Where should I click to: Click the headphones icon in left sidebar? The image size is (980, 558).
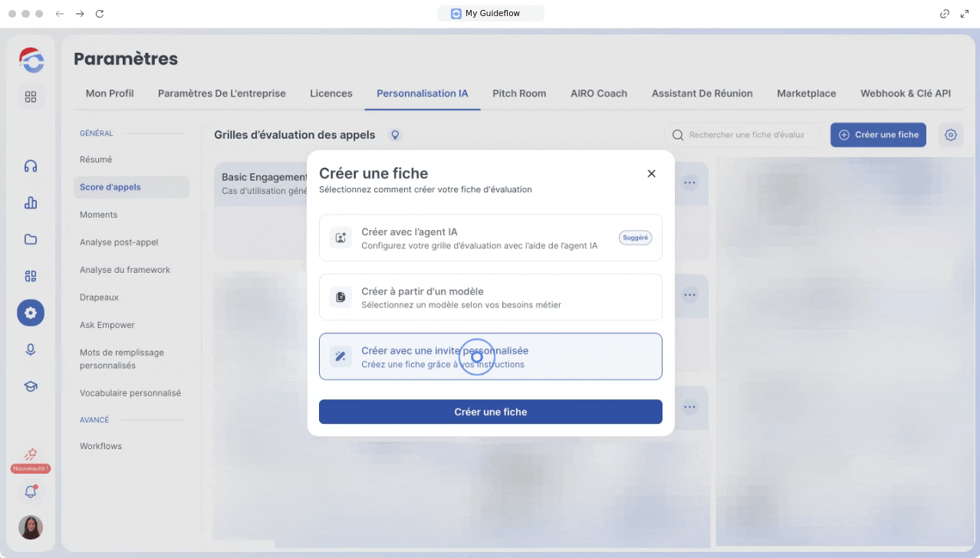[x=31, y=166]
